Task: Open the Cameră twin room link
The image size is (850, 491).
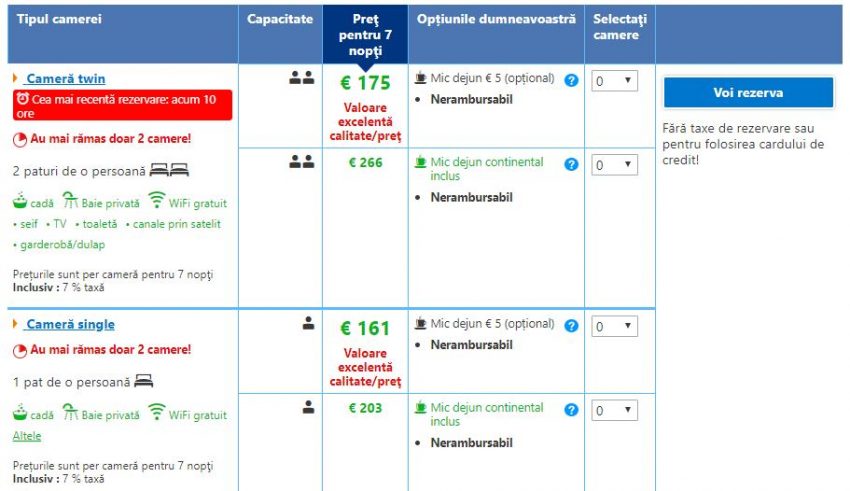Action: pyautogui.click(x=66, y=78)
